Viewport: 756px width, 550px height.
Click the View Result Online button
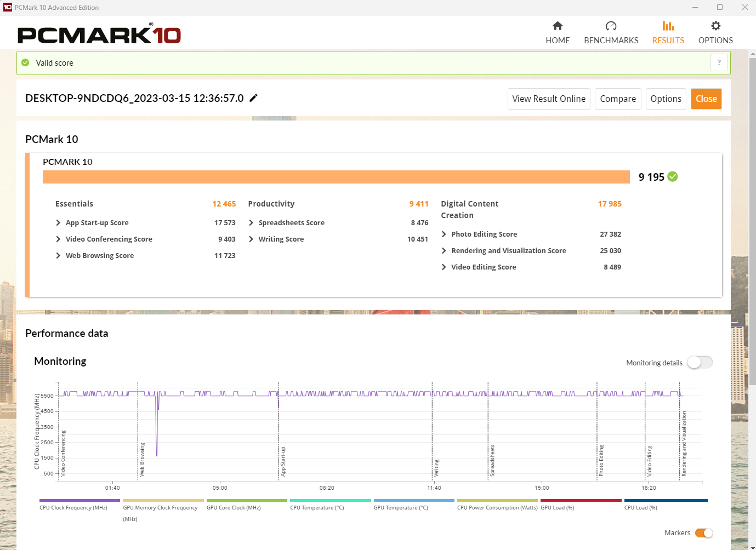pos(548,99)
